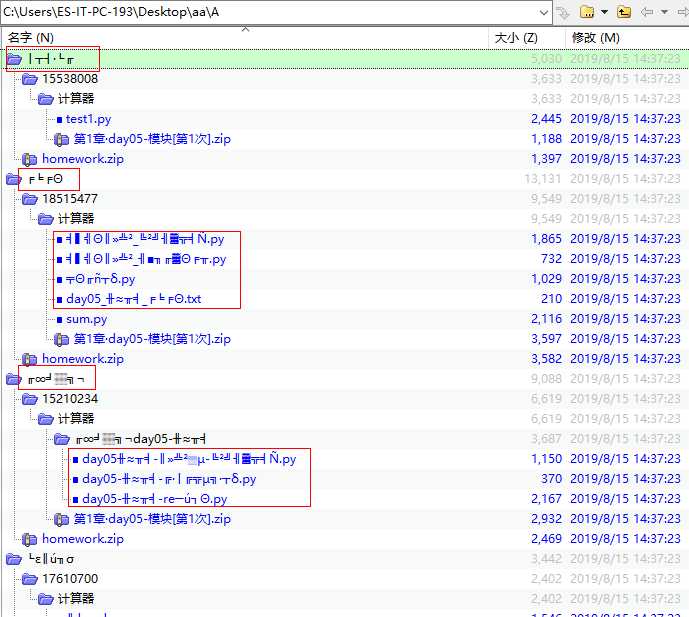Select the sum.py file
Screen dimensions: 689x617
click(87, 319)
